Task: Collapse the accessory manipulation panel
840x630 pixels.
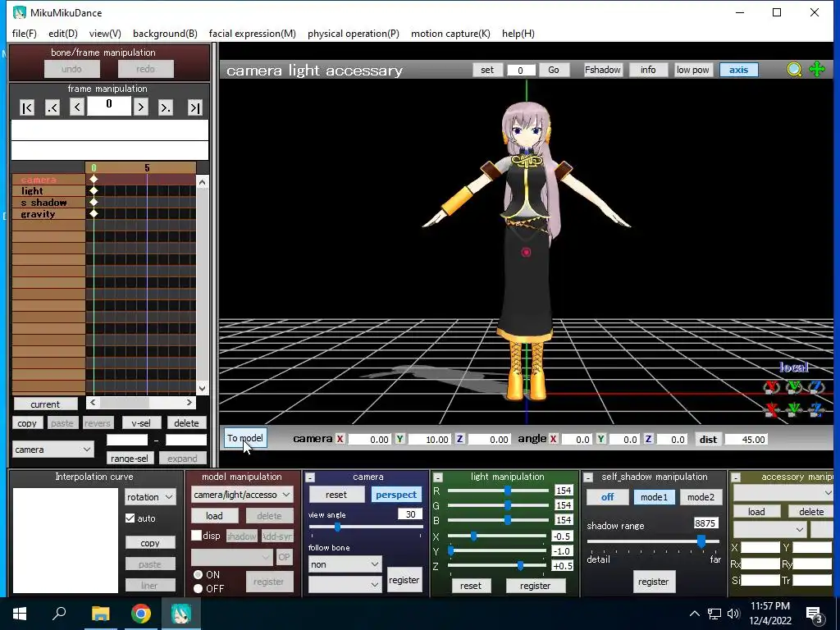Action: coord(736,477)
